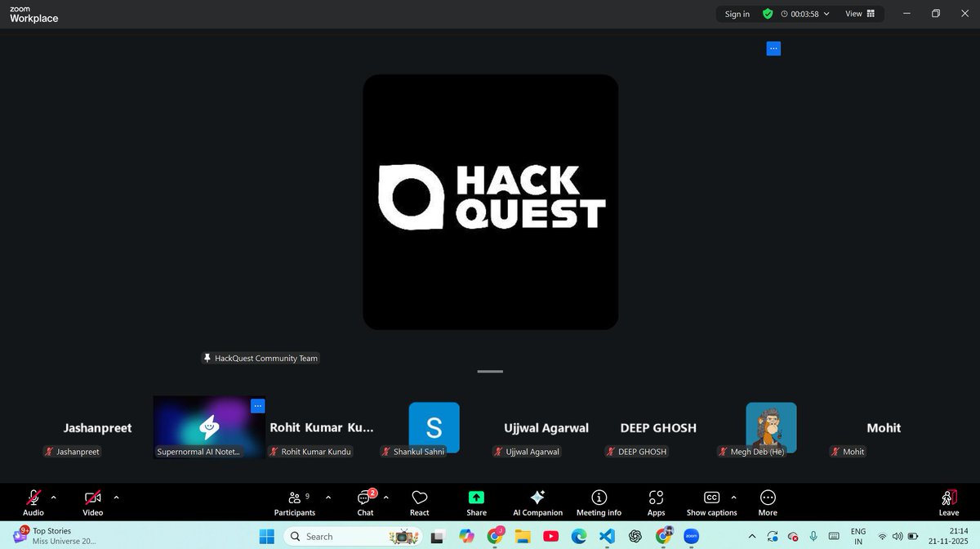Click the Zoom Workplace logo
980x549 pixels.
[33, 14]
